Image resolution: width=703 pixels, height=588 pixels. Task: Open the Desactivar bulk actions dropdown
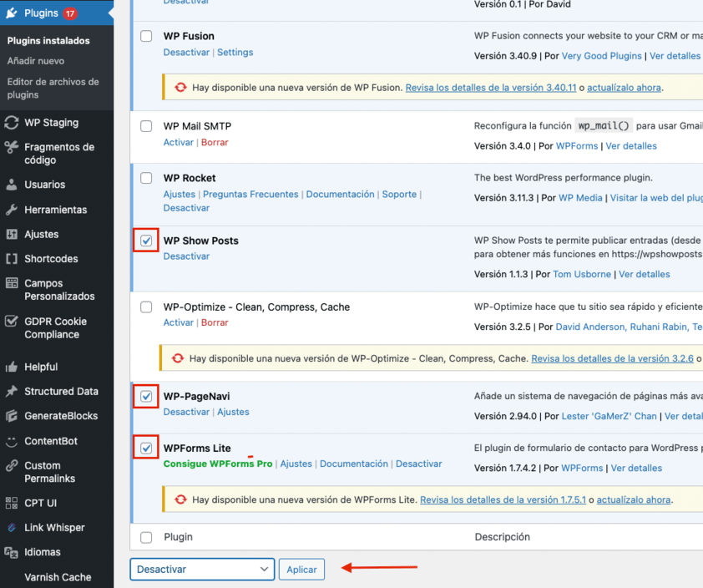pyautogui.click(x=202, y=569)
